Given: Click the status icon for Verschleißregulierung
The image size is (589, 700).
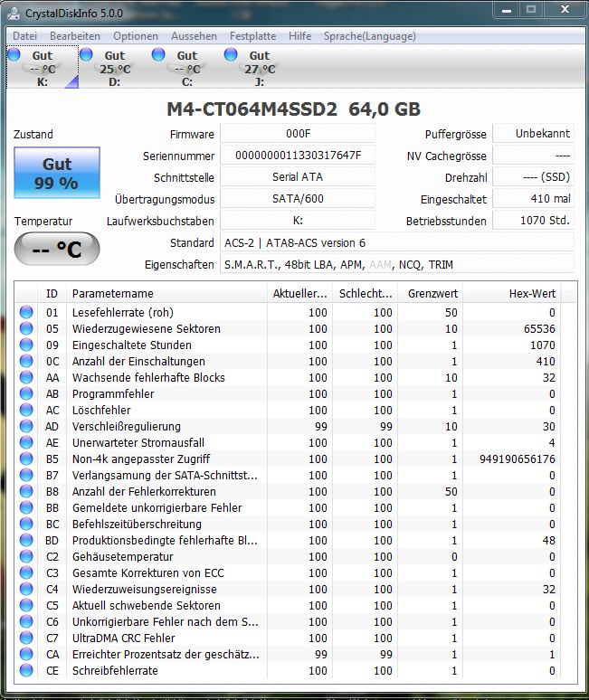Looking at the screenshot, I should coord(26,426).
